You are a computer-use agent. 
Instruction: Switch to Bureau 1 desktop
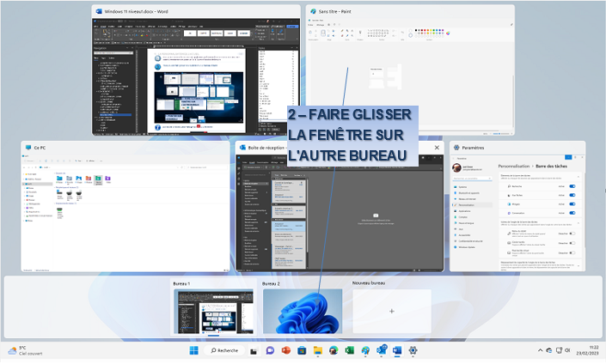214,310
